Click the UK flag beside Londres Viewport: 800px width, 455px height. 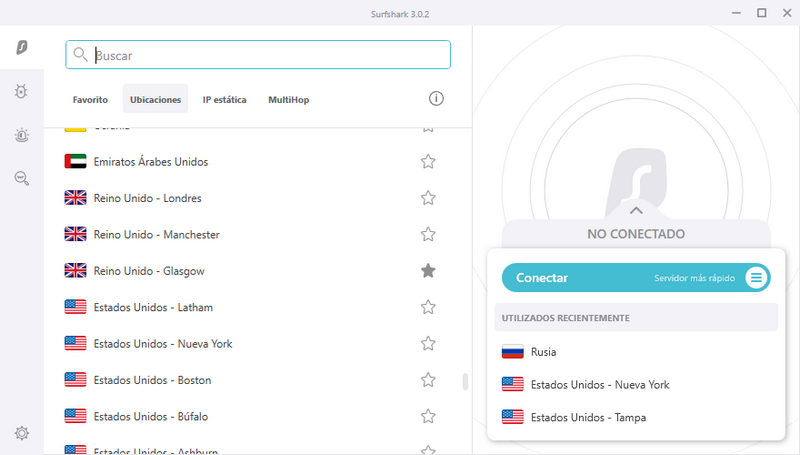[76, 197]
